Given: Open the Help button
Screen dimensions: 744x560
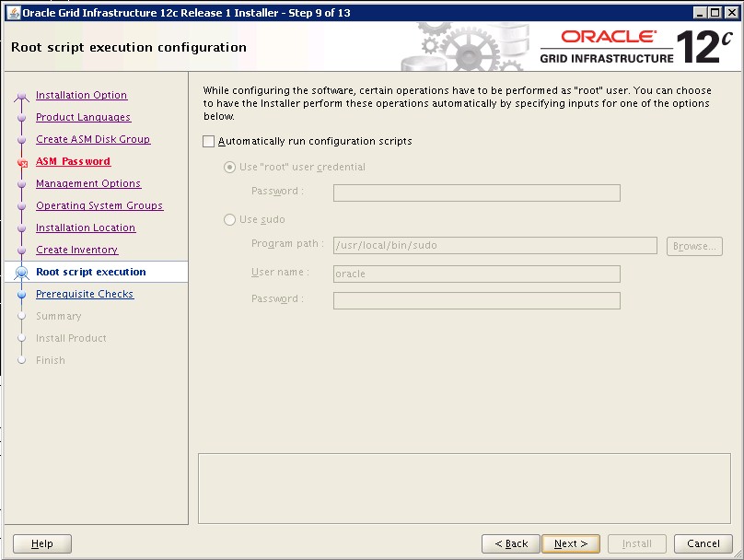Looking at the screenshot, I should click(x=42, y=543).
